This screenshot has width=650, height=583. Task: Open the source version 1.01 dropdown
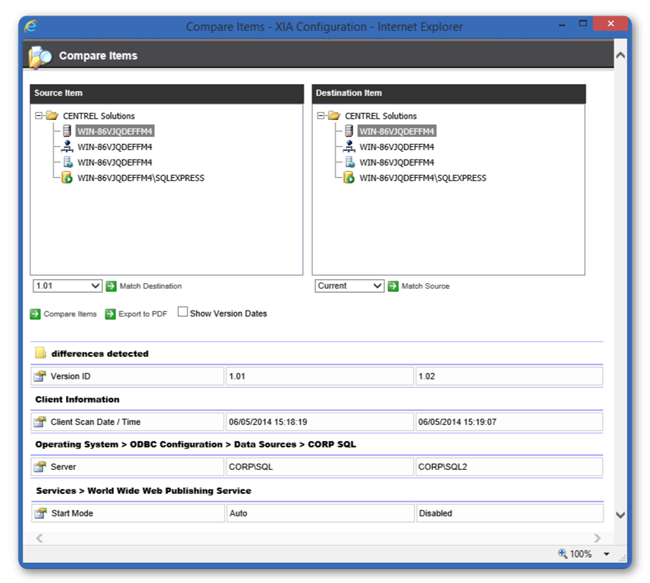tap(67, 286)
